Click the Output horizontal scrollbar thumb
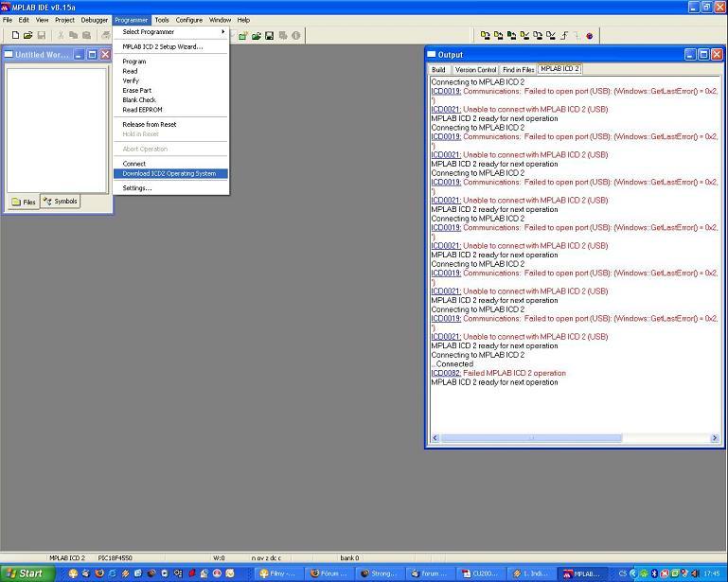 click(x=531, y=437)
